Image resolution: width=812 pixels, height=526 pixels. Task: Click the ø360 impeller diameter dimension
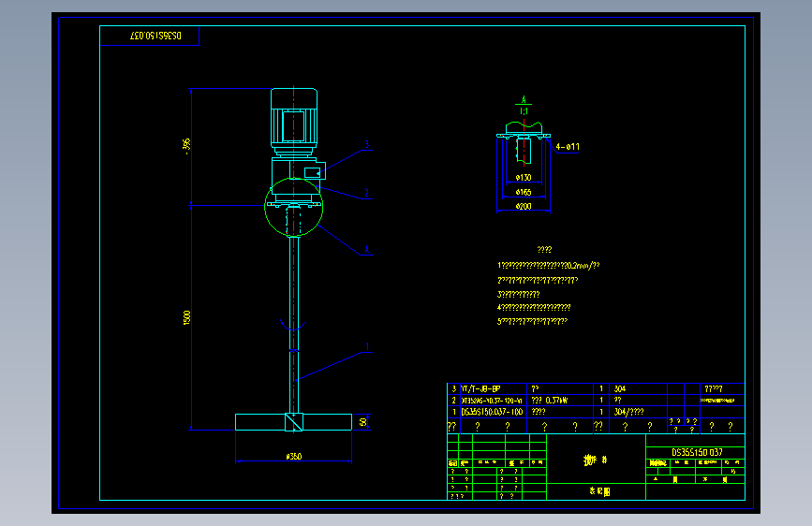(x=294, y=456)
